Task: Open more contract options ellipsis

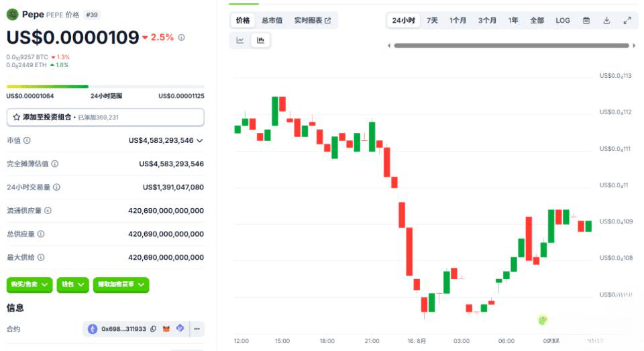Action: (x=197, y=329)
